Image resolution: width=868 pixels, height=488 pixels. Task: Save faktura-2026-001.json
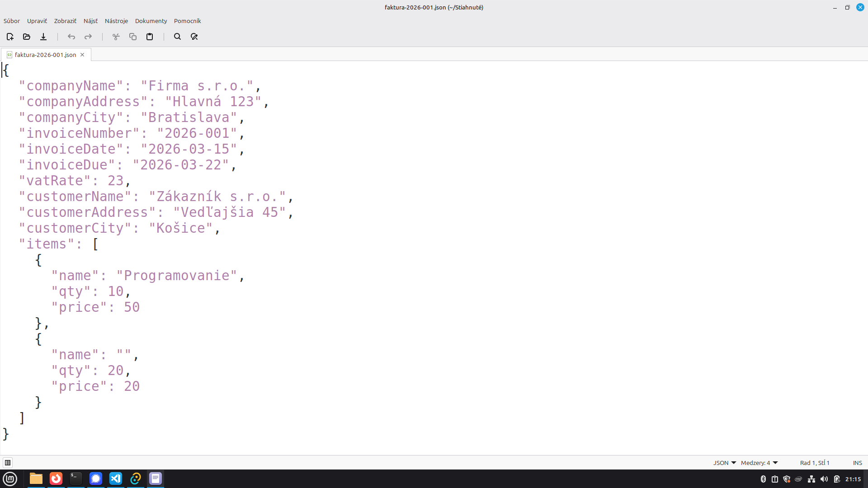point(43,37)
